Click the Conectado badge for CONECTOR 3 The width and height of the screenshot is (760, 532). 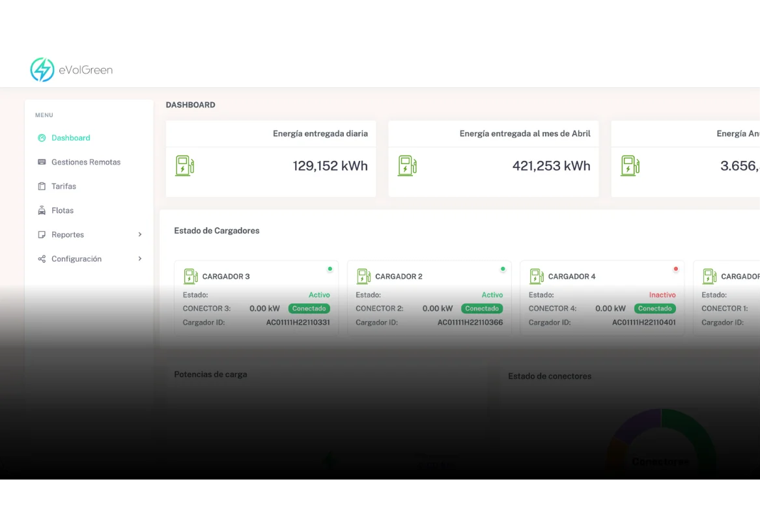tap(309, 308)
